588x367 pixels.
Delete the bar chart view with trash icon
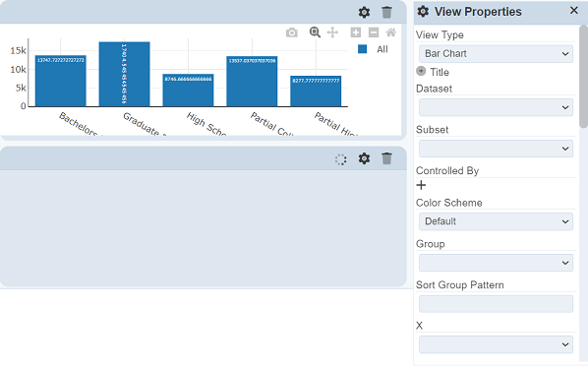(x=386, y=13)
